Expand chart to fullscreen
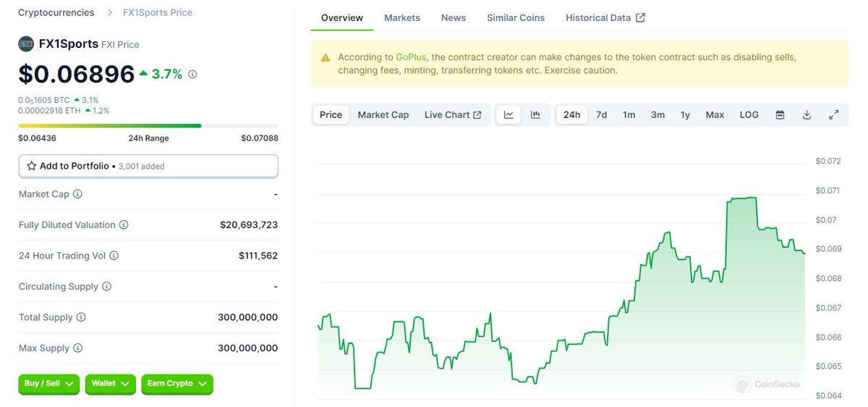The image size is (868, 407). pyautogui.click(x=834, y=114)
